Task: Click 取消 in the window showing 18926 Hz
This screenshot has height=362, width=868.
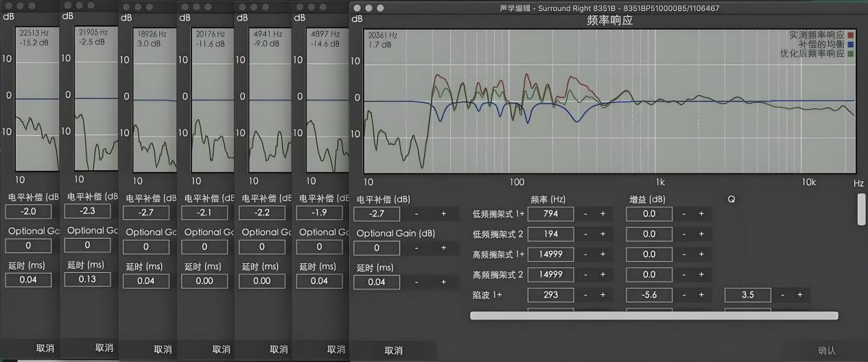Action: [163, 349]
